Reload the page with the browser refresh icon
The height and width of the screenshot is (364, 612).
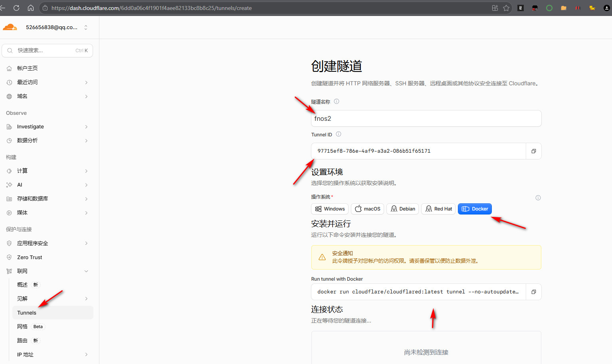click(16, 8)
